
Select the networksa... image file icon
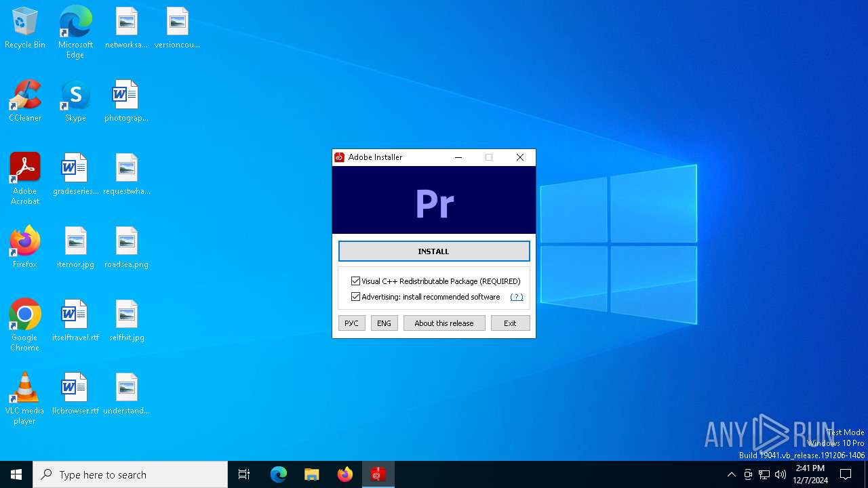[x=126, y=28]
